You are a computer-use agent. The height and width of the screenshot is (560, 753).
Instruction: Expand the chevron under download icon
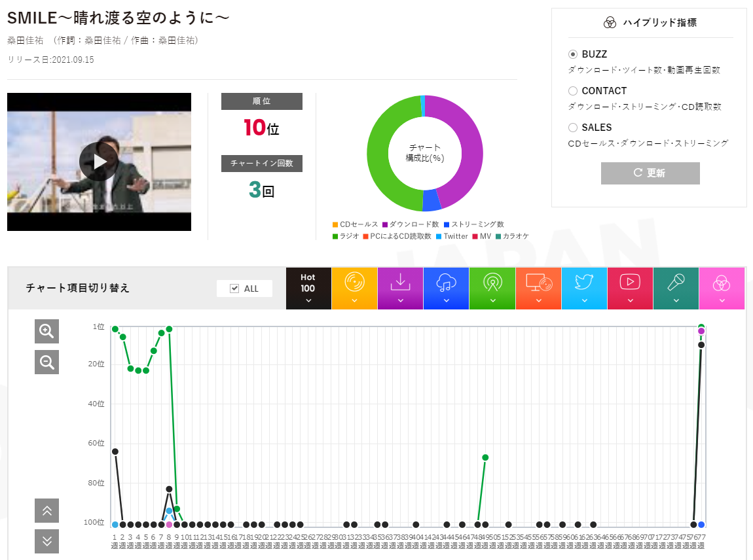point(400,301)
